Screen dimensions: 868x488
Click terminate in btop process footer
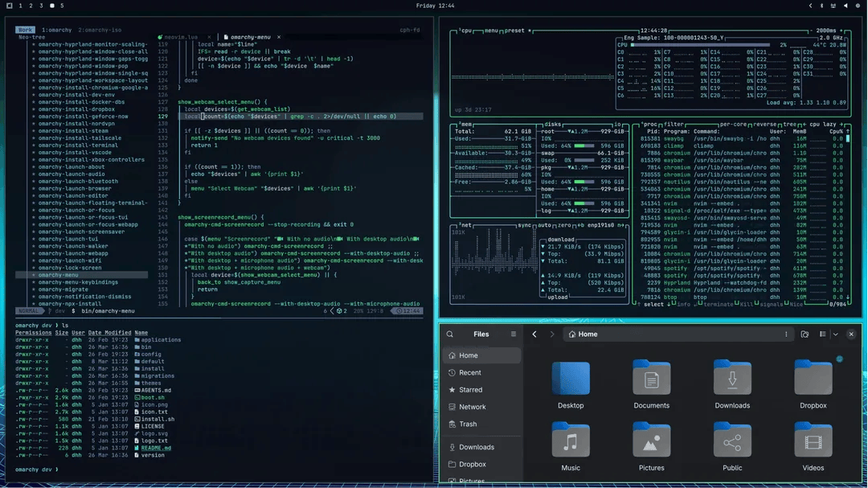tap(719, 304)
